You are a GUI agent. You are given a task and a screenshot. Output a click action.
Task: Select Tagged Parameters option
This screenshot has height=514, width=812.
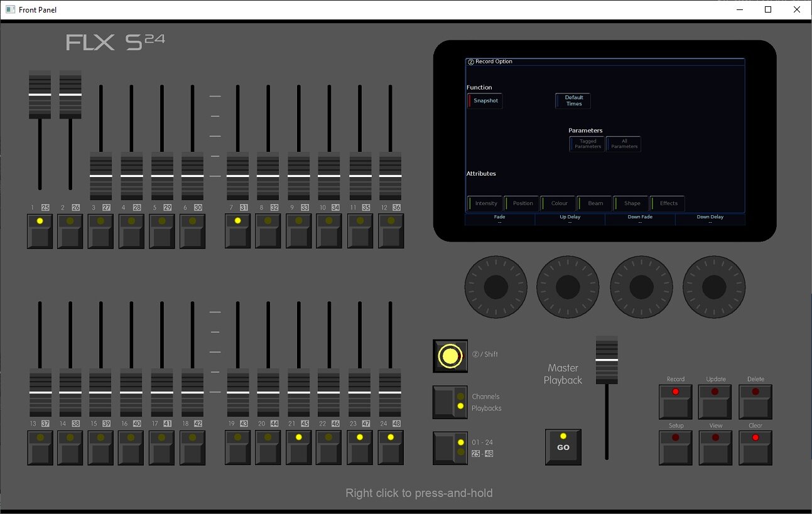(587, 144)
